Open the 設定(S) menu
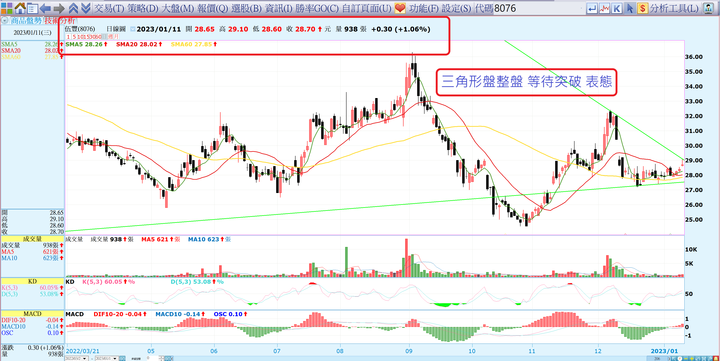 (x=457, y=8)
